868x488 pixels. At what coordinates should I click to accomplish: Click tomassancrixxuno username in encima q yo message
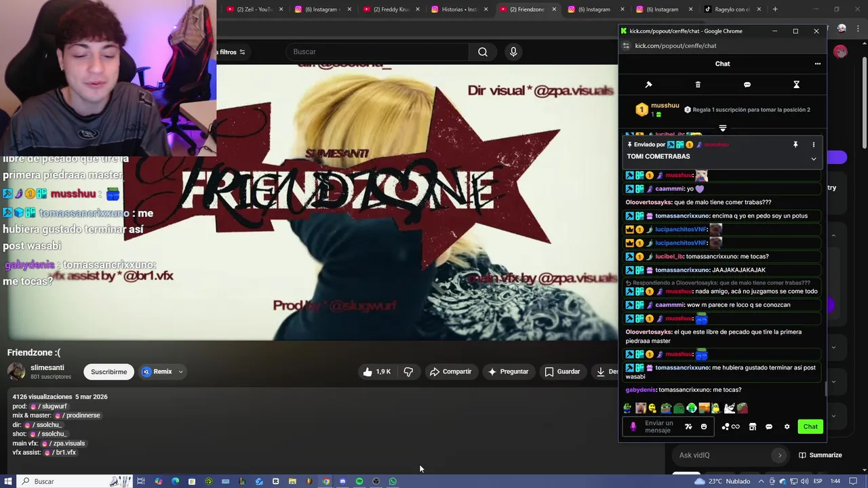(682, 216)
